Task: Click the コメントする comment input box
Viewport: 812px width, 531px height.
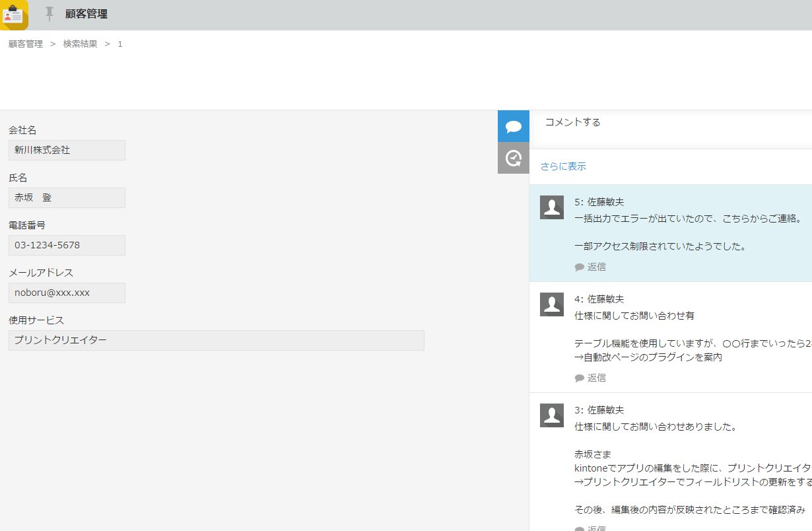Action: pos(671,129)
